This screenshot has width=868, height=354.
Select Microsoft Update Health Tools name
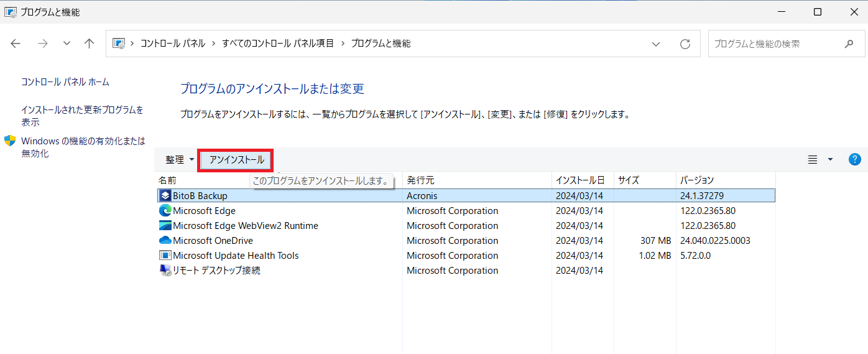236,256
